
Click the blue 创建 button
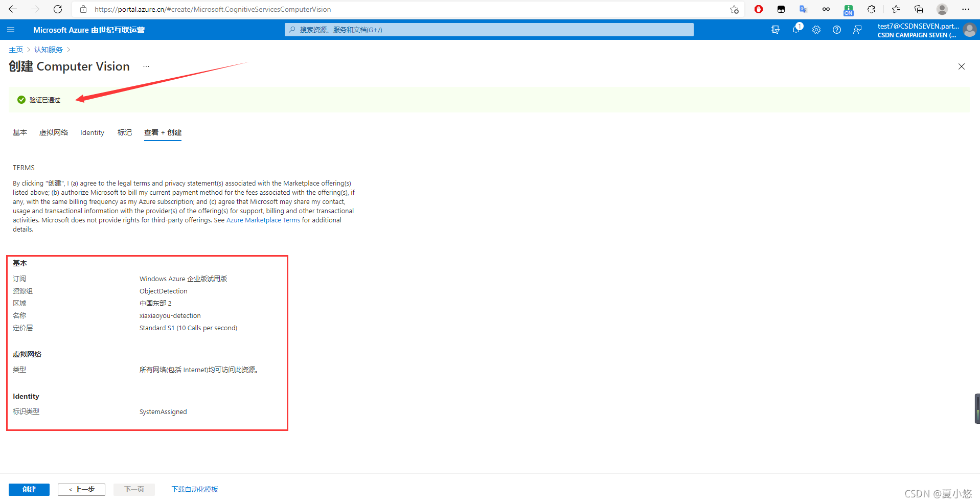pyautogui.click(x=29, y=489)
